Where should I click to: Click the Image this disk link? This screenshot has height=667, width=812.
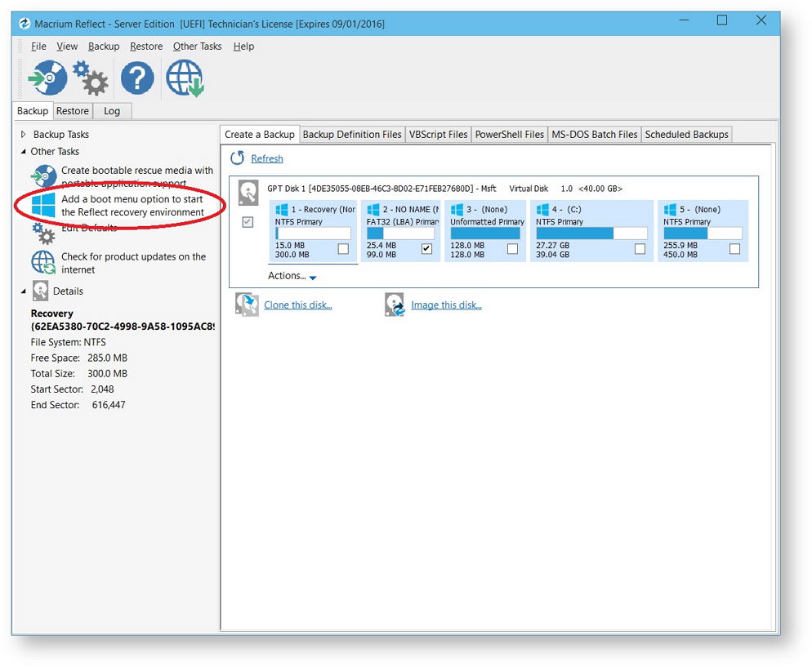point(446,305)
